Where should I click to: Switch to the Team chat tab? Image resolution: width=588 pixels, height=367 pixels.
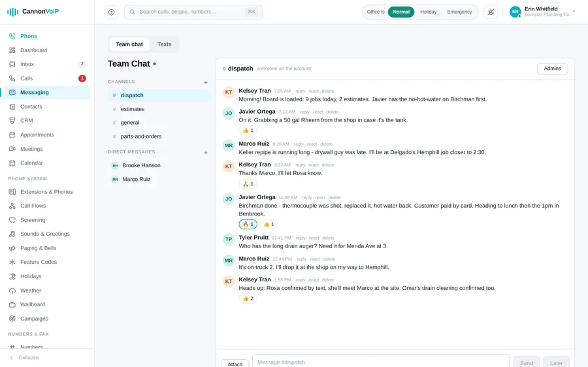129,44
